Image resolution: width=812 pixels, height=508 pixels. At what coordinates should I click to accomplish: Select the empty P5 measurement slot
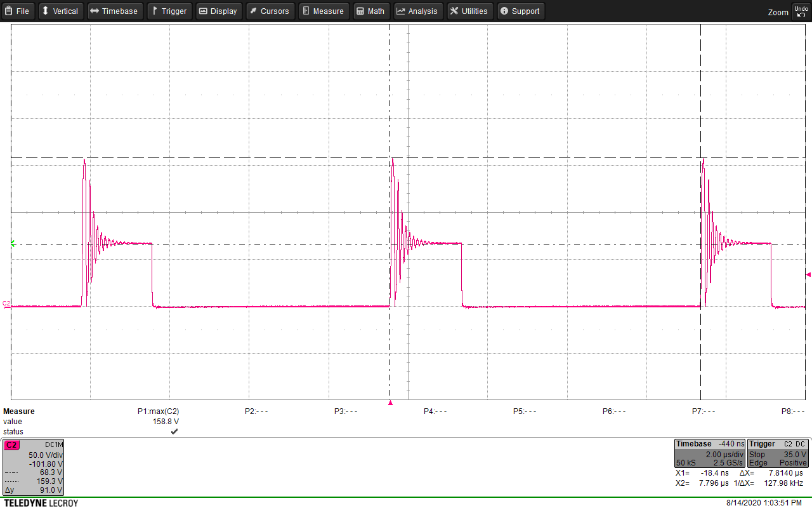point(525,411)
